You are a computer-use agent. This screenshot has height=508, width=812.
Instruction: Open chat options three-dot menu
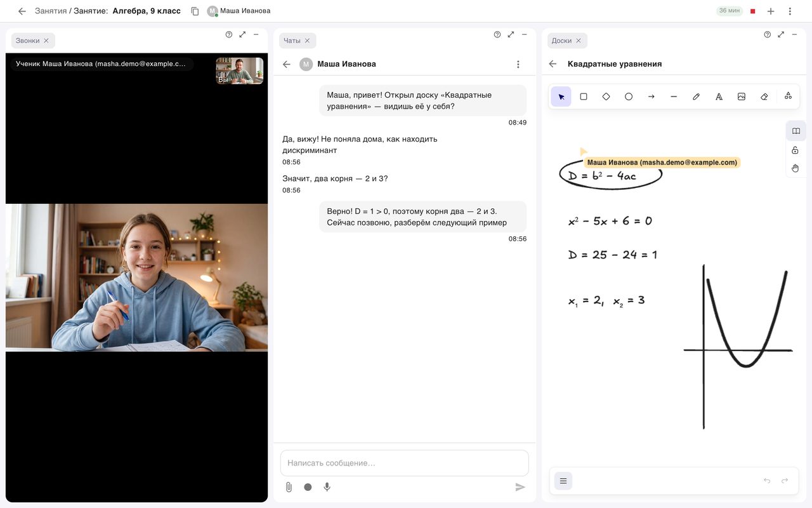coord(518,64)
